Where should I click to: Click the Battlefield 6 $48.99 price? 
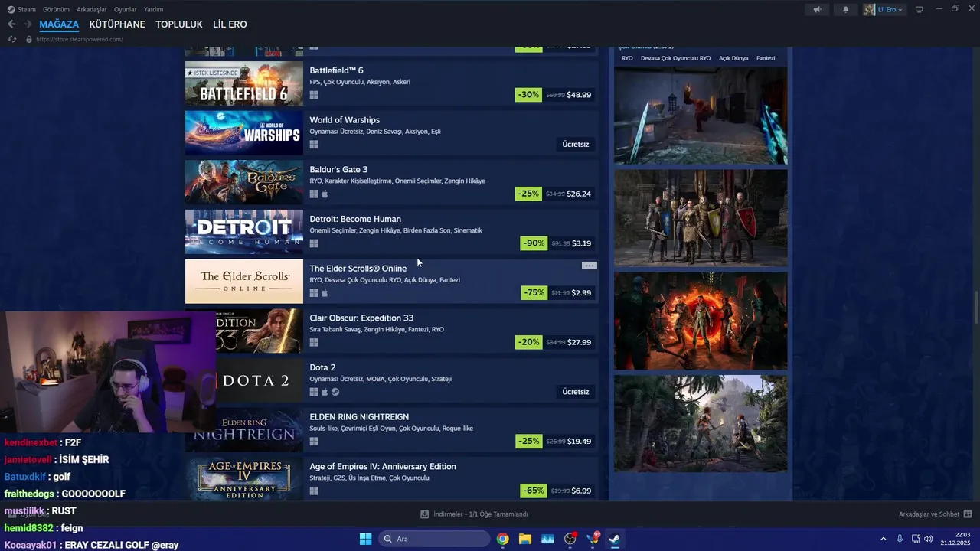tap(579, 95)
